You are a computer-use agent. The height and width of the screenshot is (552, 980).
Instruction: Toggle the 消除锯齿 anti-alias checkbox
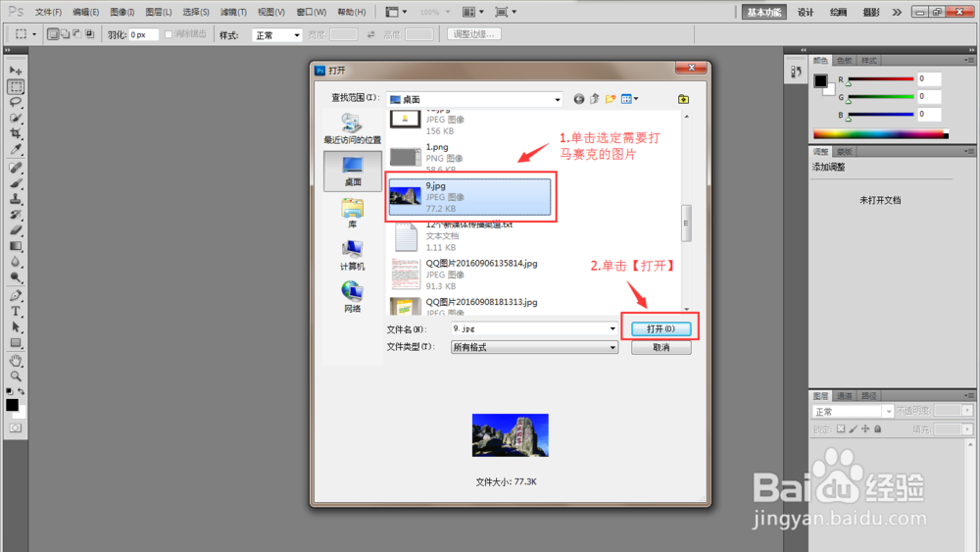(x=169, y=34)
